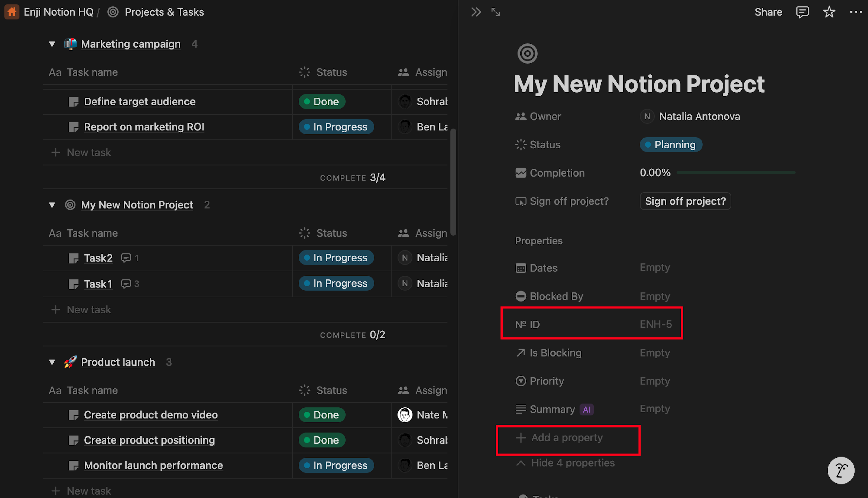Collapse the Product launch group

pyautogui.click(x=52, y=362)
